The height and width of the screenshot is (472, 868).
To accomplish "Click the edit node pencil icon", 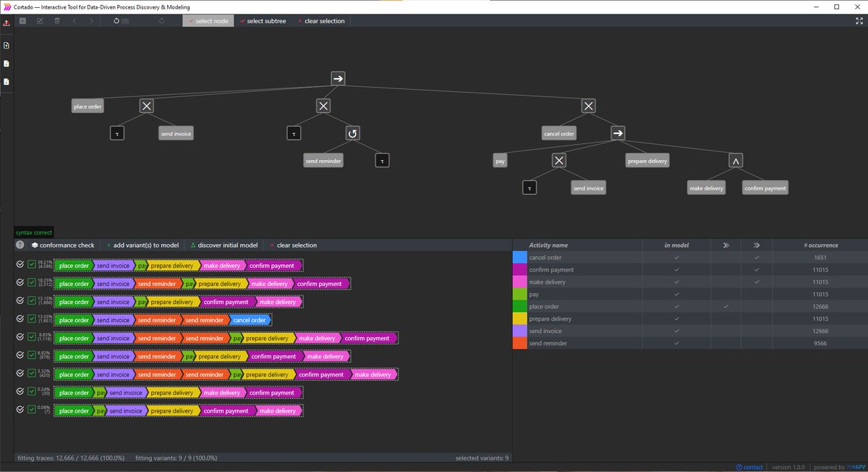I will [40, 21].
